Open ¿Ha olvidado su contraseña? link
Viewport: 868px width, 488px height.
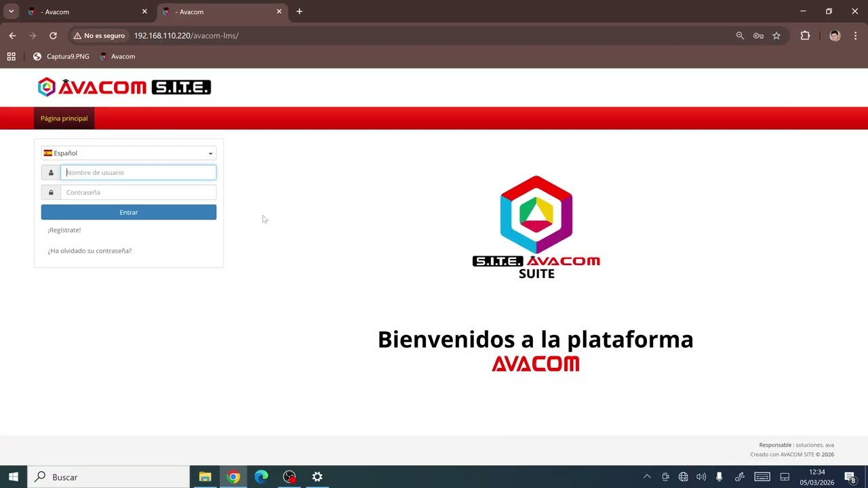90,251
